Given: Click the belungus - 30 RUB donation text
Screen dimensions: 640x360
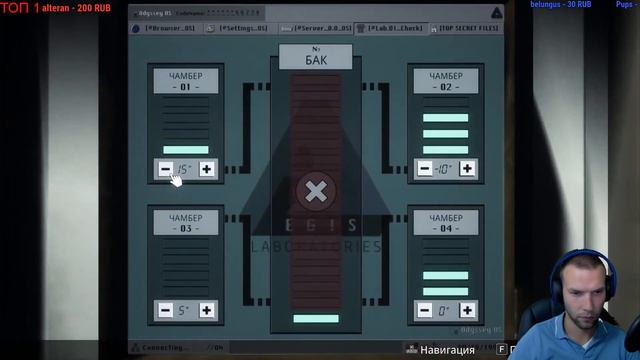Looking at the screenshot, I should (x=561, y=4).
